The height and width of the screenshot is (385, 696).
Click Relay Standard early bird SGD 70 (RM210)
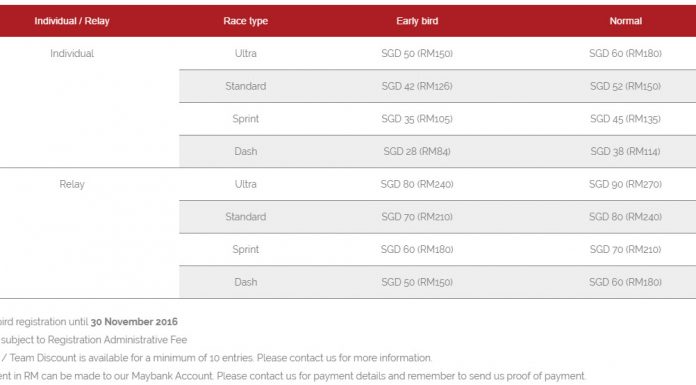pos(417,217)
